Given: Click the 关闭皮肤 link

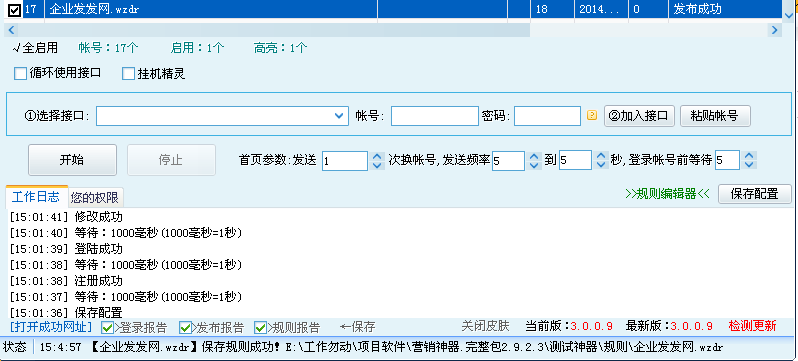Looking at the screenshot, I should click(485, 326).
